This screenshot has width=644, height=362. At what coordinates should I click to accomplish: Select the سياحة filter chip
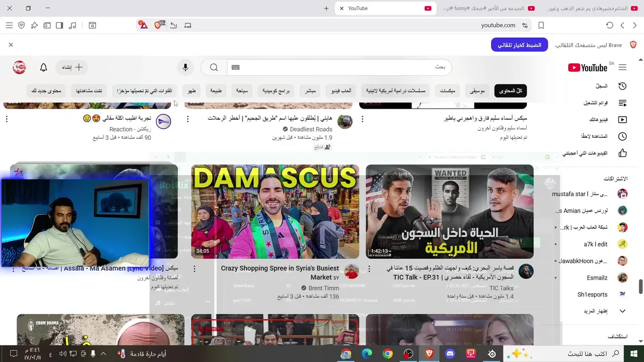[242, 91]
